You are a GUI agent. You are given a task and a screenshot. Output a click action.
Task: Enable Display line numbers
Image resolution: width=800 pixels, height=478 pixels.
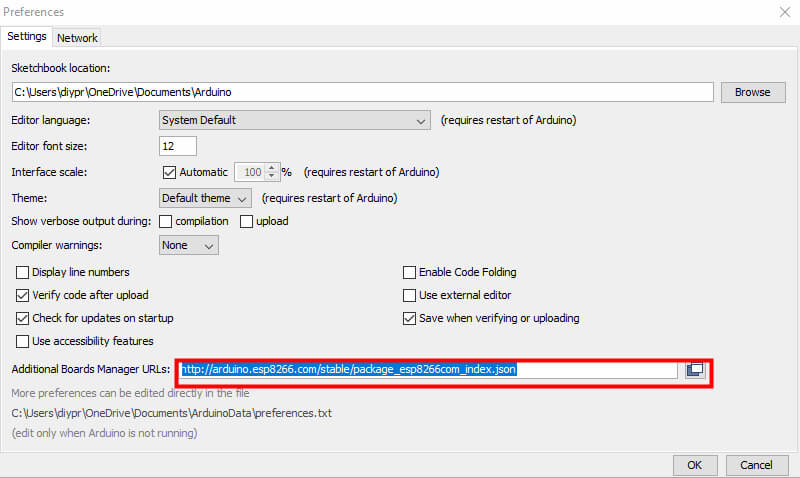coord(24,272)
